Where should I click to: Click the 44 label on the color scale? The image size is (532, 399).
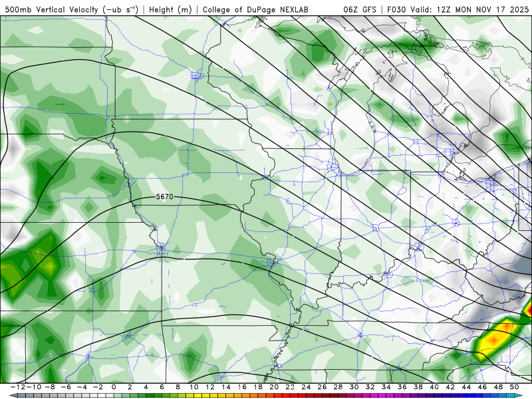(x=466, y=387)
